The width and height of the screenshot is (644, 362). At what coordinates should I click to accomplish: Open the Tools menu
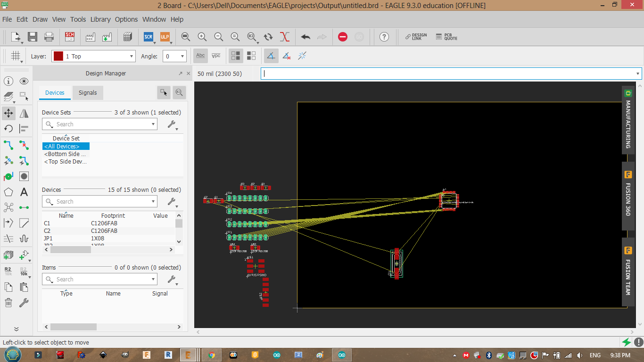point(78,19)
